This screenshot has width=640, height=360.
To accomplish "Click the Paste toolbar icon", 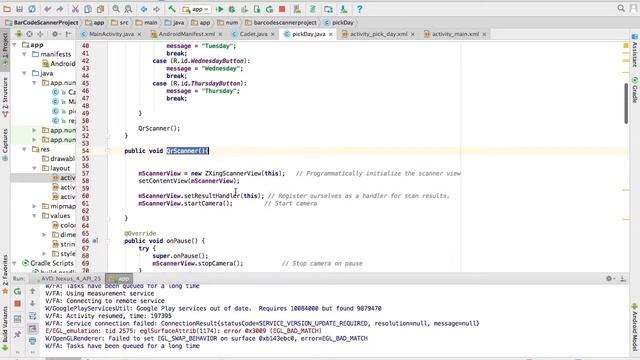I will [x=100, y=9].
